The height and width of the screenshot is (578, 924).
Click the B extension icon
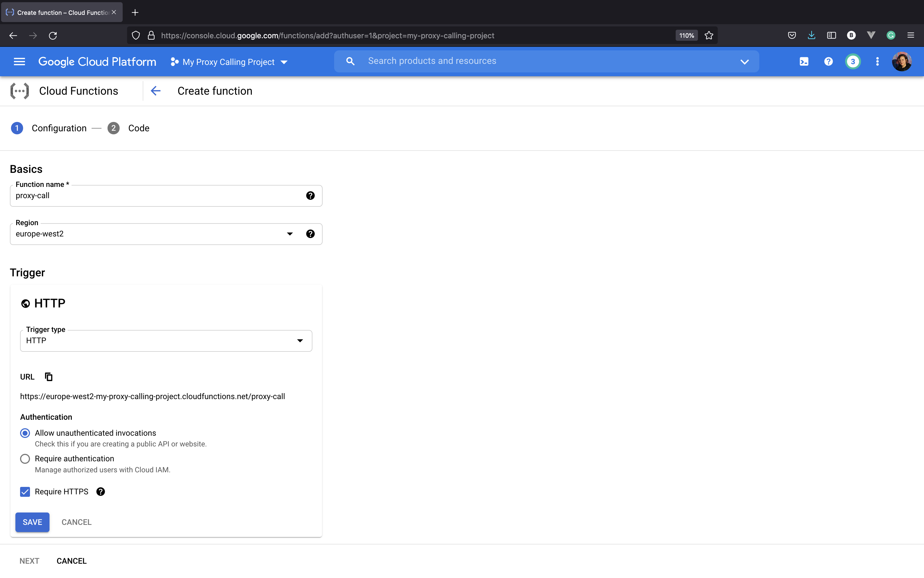pos(851,36)
